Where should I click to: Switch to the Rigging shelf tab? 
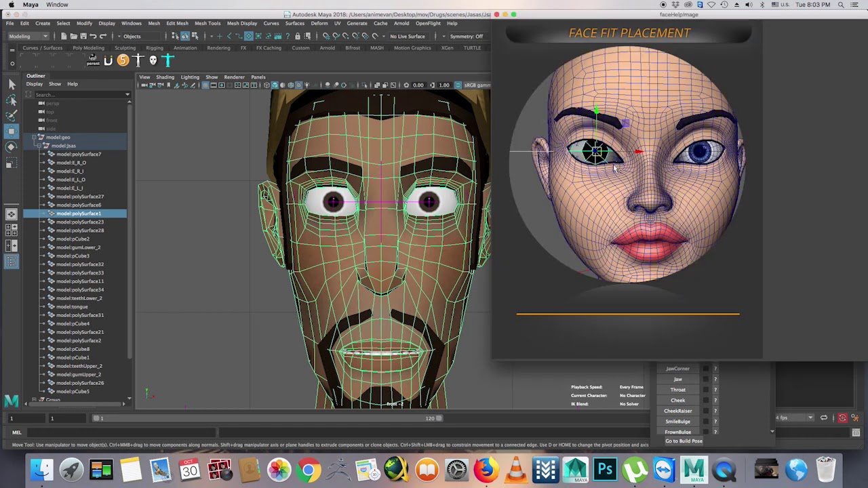click(155, 48)
